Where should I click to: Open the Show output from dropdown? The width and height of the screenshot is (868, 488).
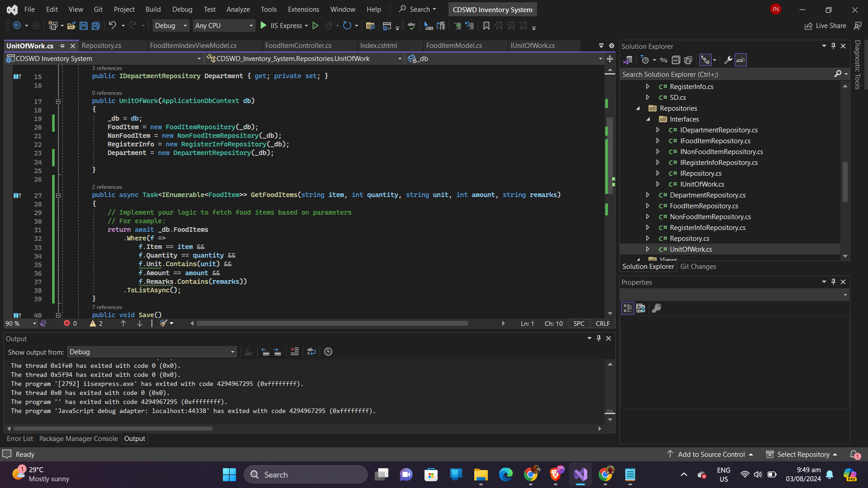click(152, 352)
